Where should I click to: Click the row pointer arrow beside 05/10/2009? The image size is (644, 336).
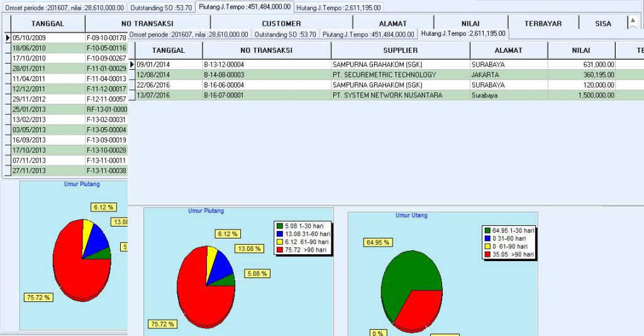(8, 38)
